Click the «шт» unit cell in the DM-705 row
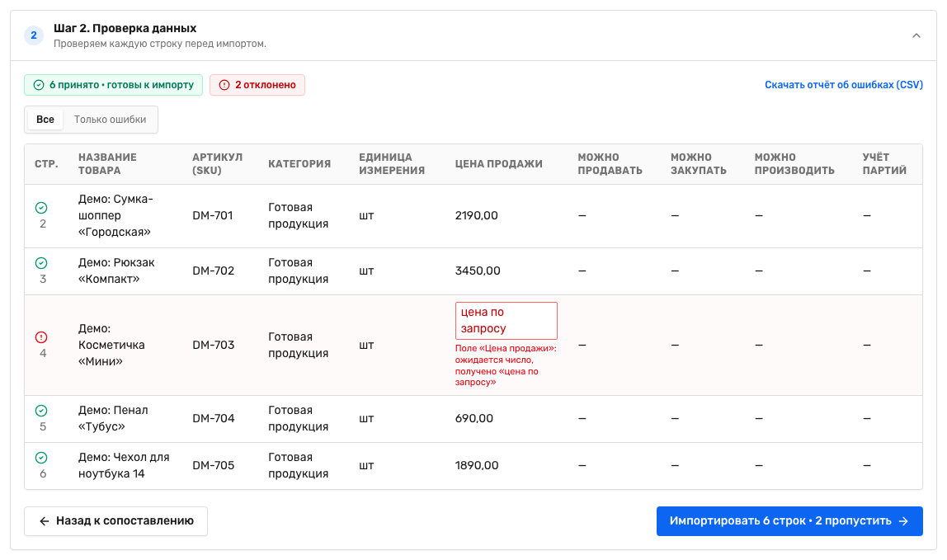The height and width of the screenshot is (560, 947). coord(366,465)
